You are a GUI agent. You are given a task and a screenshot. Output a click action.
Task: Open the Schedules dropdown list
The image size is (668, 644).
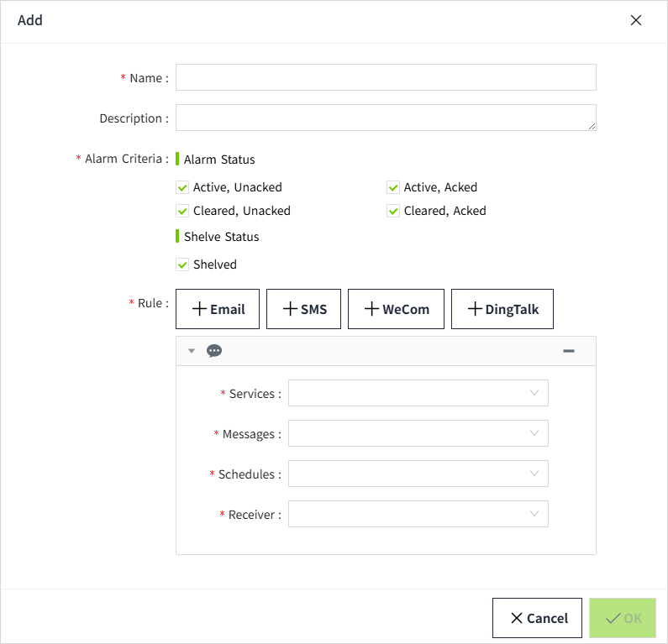click(418, 474)
